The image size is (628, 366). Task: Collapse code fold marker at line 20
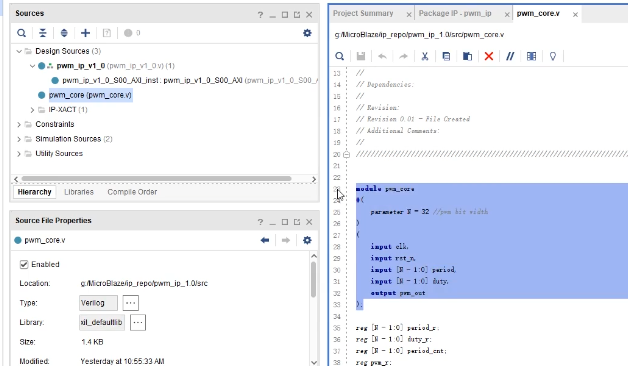pos(347,155)
